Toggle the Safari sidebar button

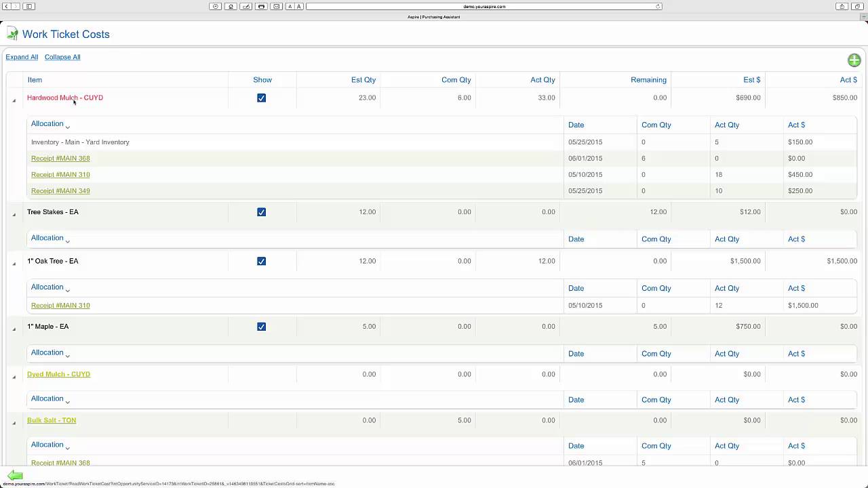(29, 6)
